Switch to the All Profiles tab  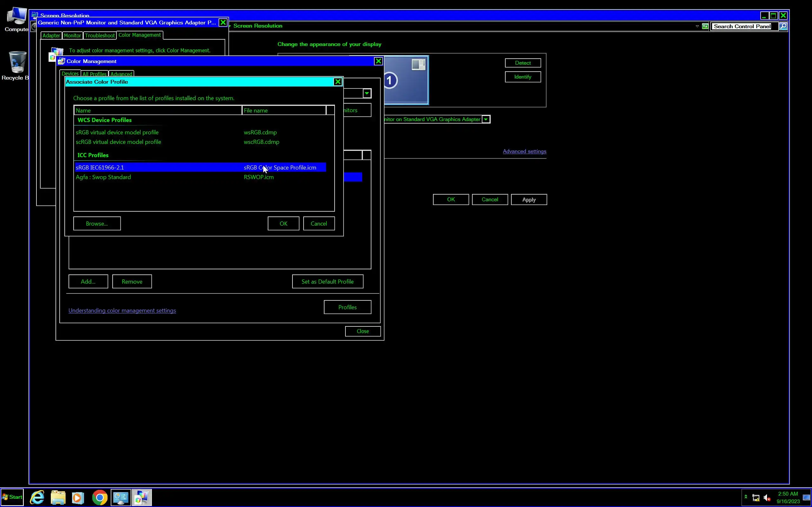[x=94, y=74]
